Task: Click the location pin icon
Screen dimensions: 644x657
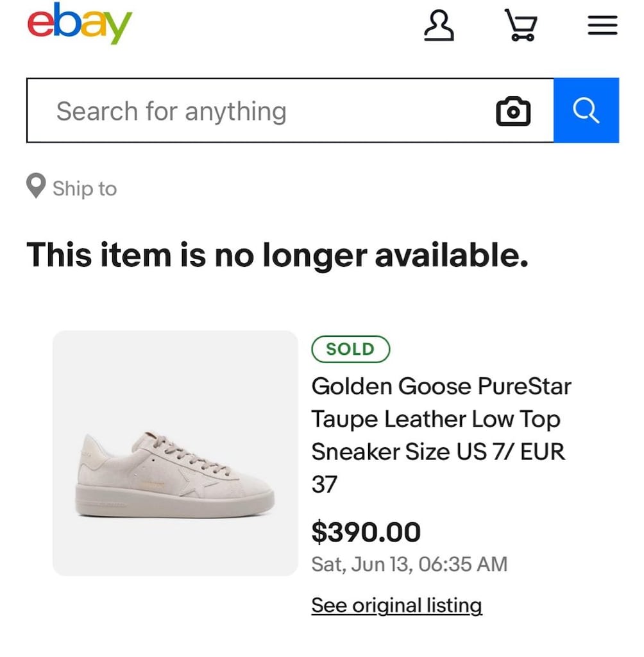Action: (x=36, y=185)
